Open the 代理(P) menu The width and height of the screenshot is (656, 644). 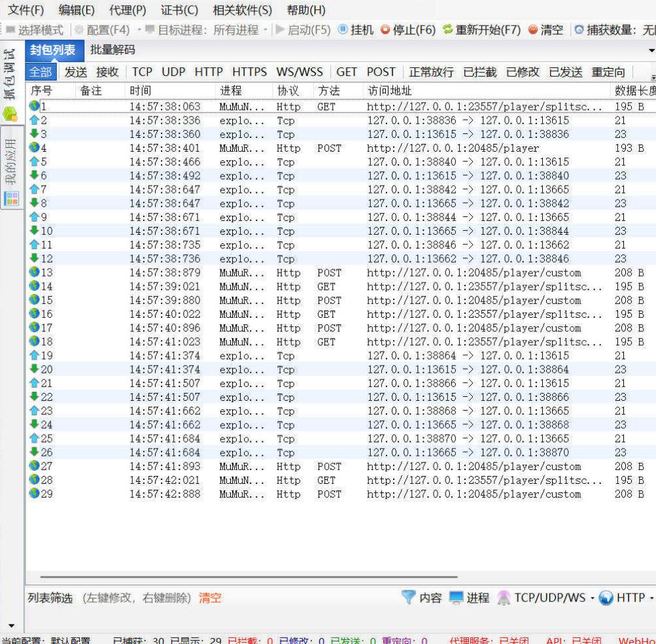click(128, 10)
